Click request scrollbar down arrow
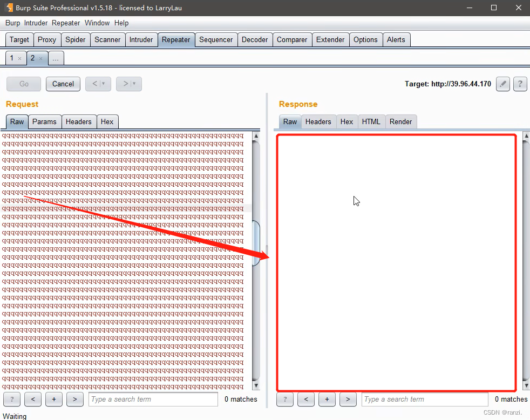This screenshot has width=530, height=420. 256,385
